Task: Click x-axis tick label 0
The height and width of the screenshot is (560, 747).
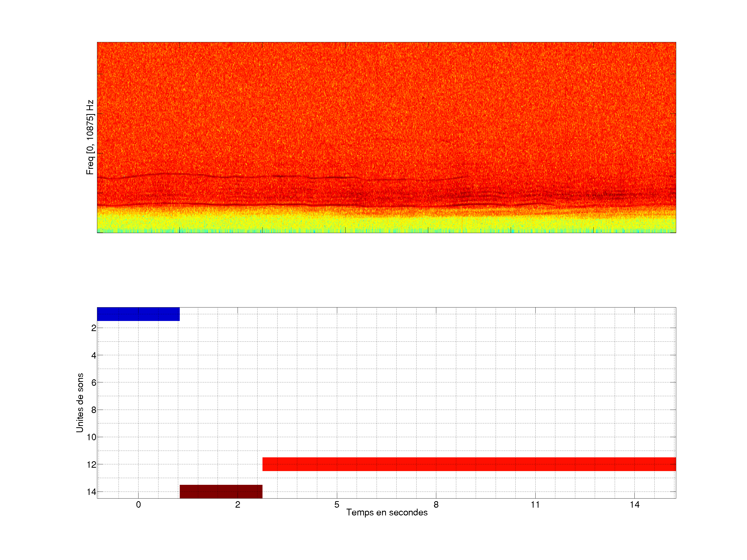Action: click(x=138, y=505)
